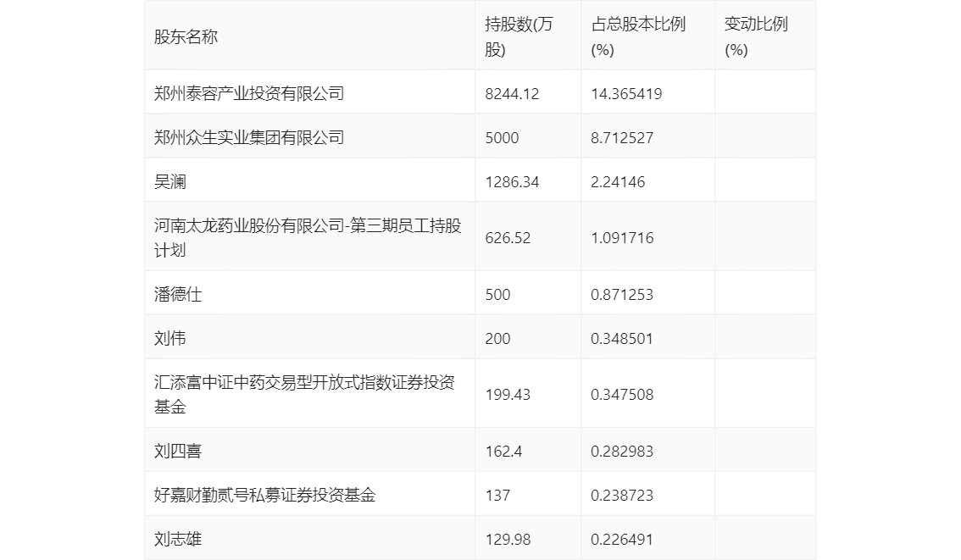The height and width of the screenshot is (560, 961).
Task: Click the percentage 0.871253
Action: 622,295
